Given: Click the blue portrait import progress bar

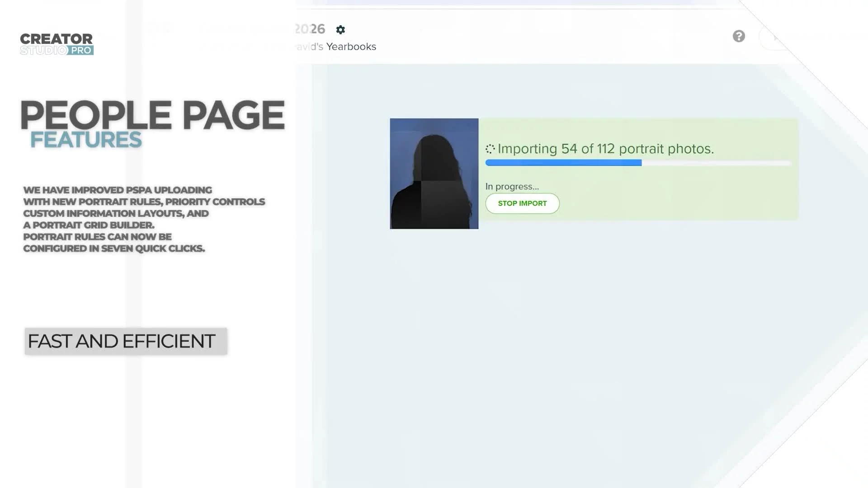Looking at the screenshot, I should point(563,163).
